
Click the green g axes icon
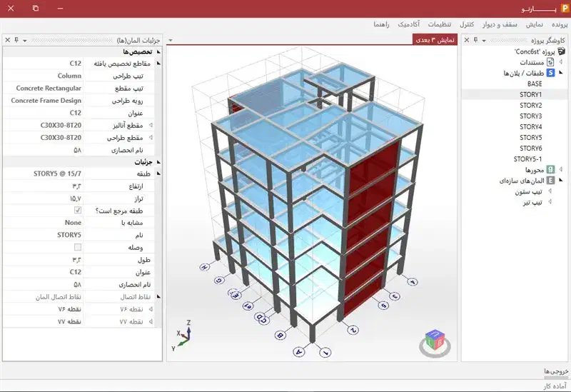550,169
